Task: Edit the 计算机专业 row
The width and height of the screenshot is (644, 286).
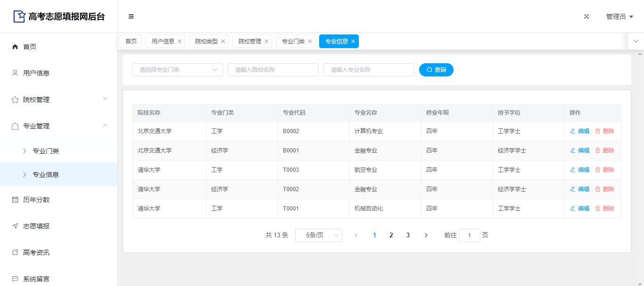Action: tap(580, 131)
